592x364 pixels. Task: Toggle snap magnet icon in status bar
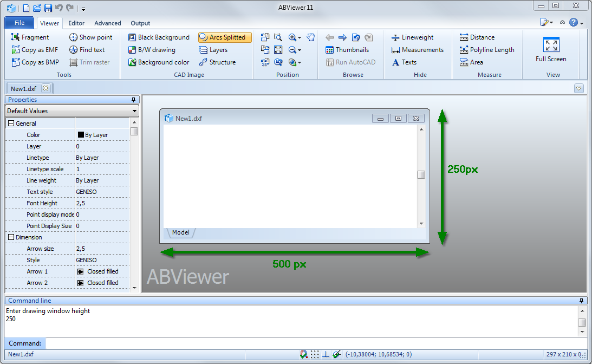pyautogui.click(x=303, y=354)
